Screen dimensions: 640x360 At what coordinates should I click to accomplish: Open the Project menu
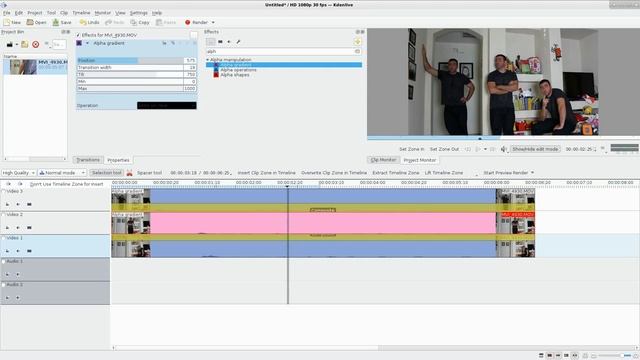click(35, 13)
